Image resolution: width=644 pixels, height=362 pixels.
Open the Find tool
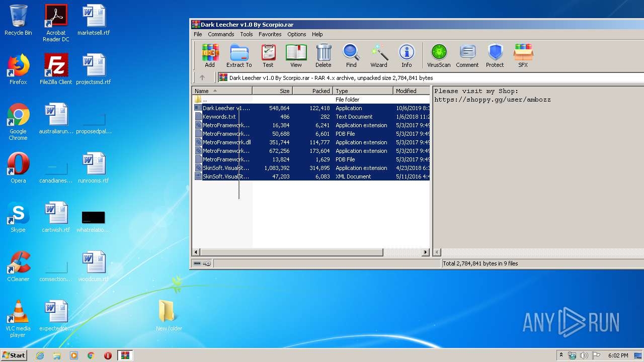(351, 55)
